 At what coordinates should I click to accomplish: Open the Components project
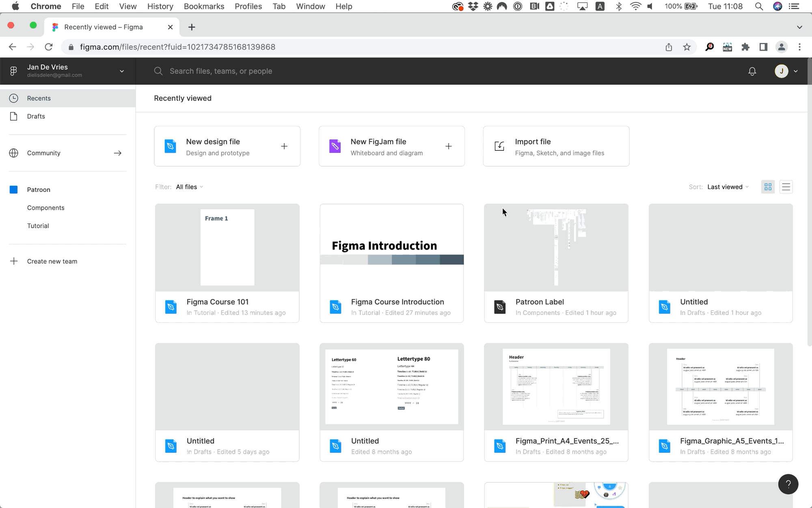pyautogui.click(x=46, y=208)
